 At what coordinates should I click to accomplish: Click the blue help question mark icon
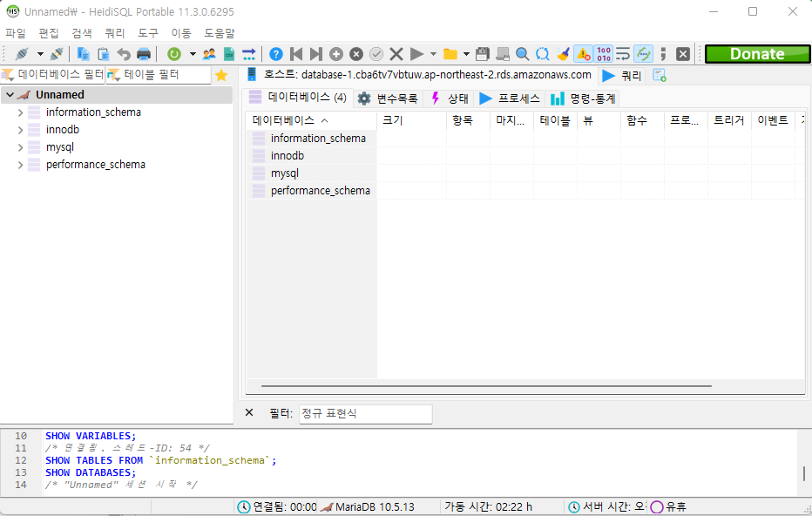coord(276,54)
